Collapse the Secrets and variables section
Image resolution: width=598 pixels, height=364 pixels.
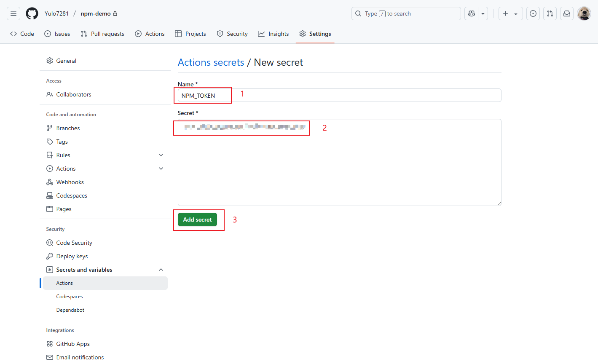pyautogui.click(x=161, y=269)
